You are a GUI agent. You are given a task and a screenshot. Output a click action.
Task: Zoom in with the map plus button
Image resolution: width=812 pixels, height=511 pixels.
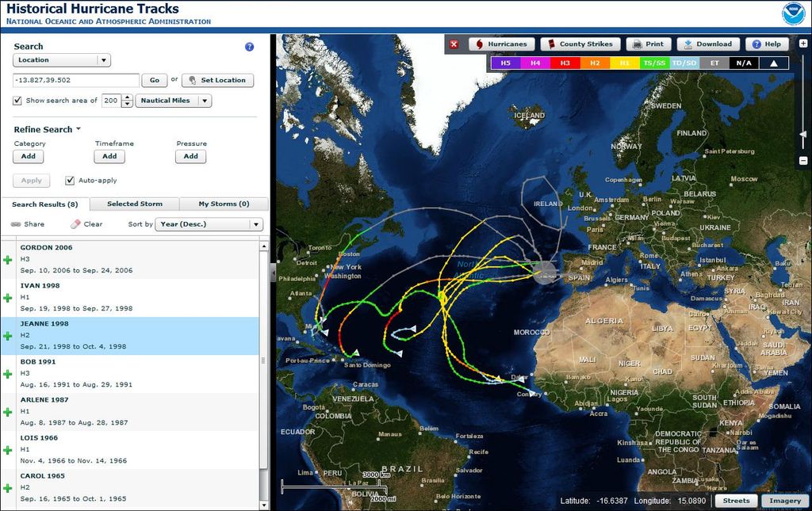pos(803,44)
